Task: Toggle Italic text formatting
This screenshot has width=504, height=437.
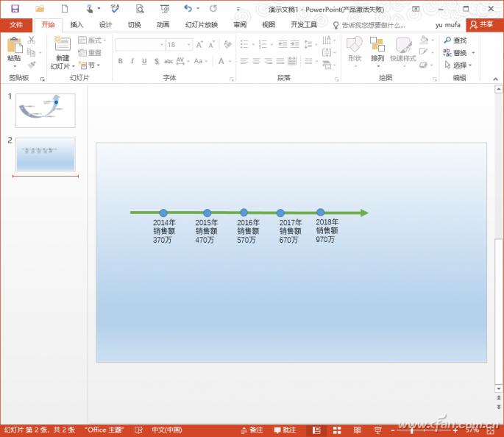Action: pyautogui.click(x=131, y=61)
